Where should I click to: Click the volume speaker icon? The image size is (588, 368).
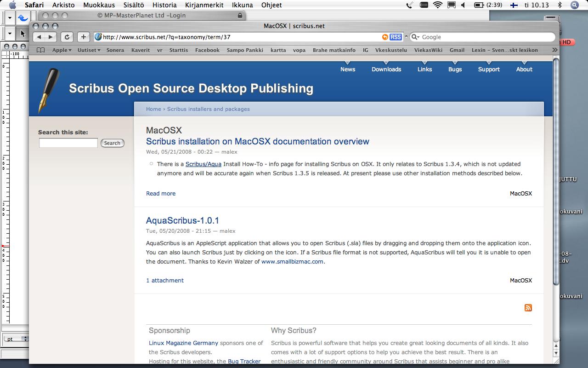pos(463,5)
